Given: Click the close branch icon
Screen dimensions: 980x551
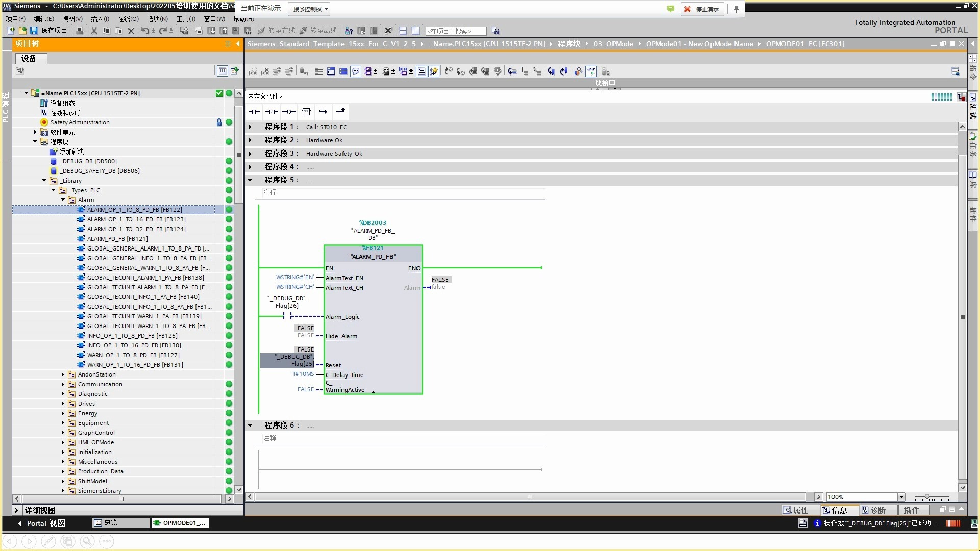Looking at the screenshot, I should (340, 112).
